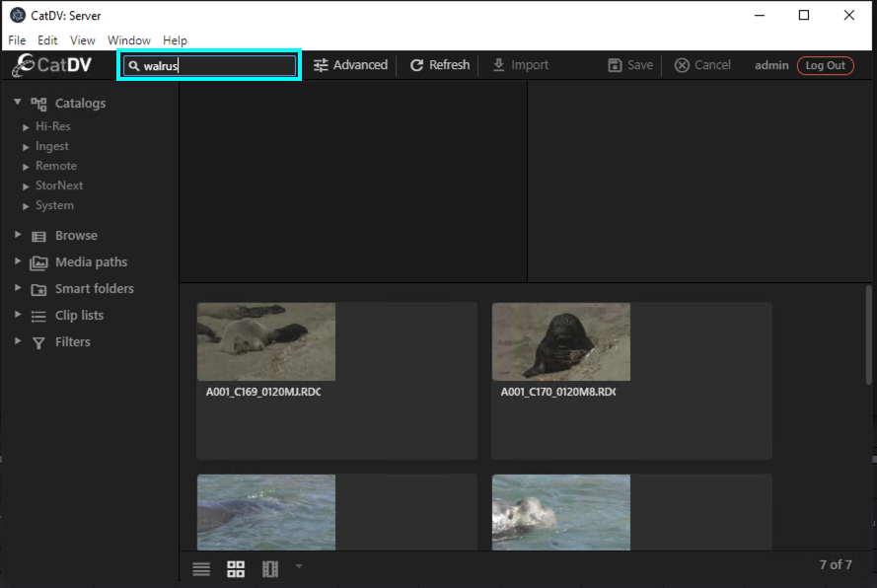This screenshot has height=588, width=877.
Task: Open the View menu
Action: click(x=82, y=40)
